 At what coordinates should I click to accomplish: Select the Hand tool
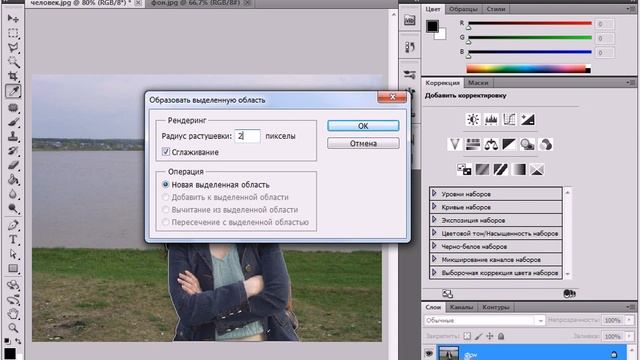point(13,313)
